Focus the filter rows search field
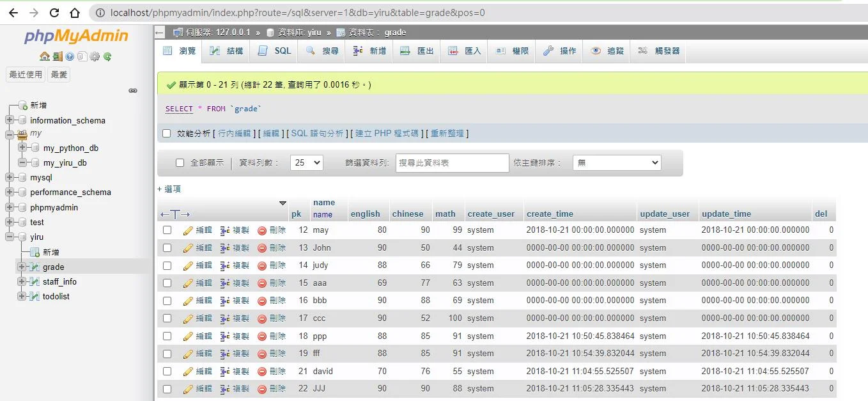 click(x=453, y=163)
